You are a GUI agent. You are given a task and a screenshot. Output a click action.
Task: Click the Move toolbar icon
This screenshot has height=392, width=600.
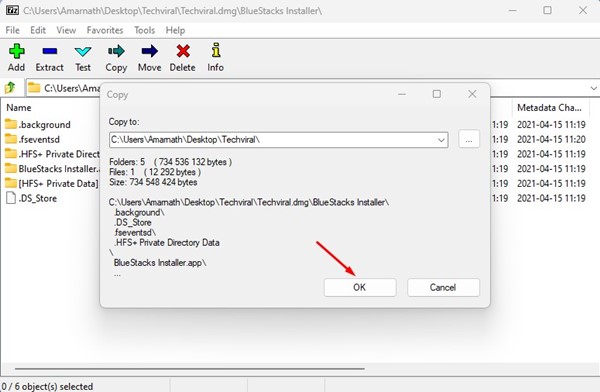149,51
